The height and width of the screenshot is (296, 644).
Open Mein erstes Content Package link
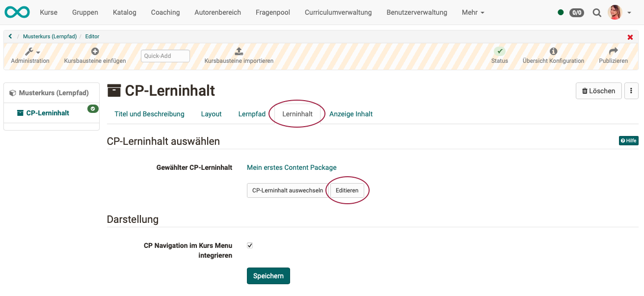point(292,167)
